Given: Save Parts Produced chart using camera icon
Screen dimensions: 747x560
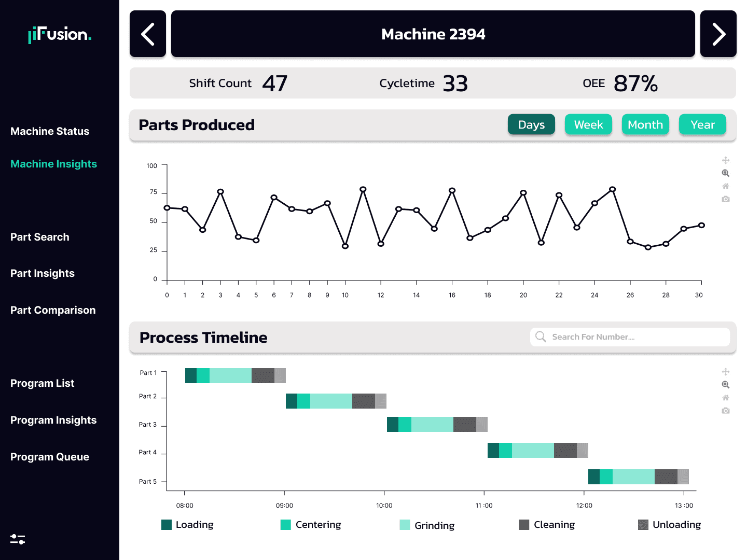Looking at the screenshot, I should (726, 199).
